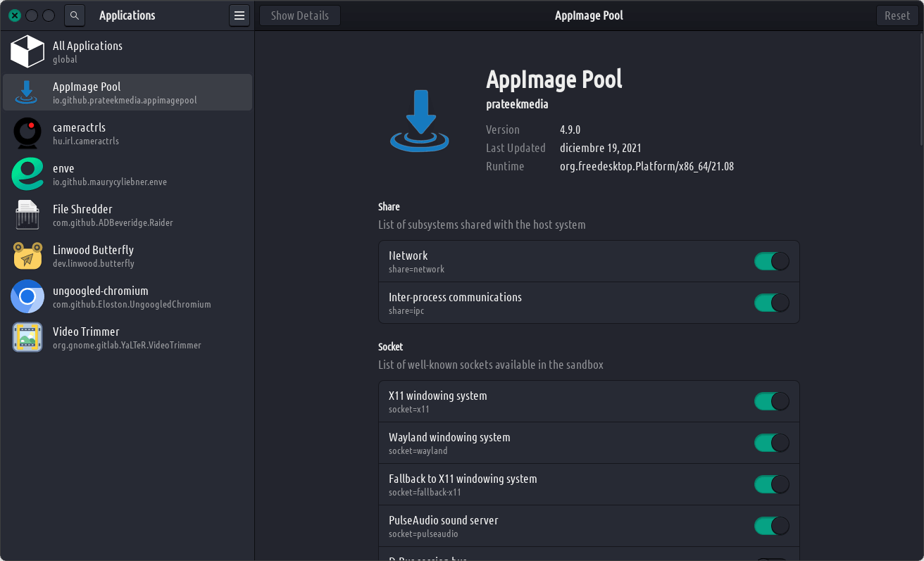Turn off X11 windowing system switch
This screenshot has width=924, height=561.
coord(771,402)
